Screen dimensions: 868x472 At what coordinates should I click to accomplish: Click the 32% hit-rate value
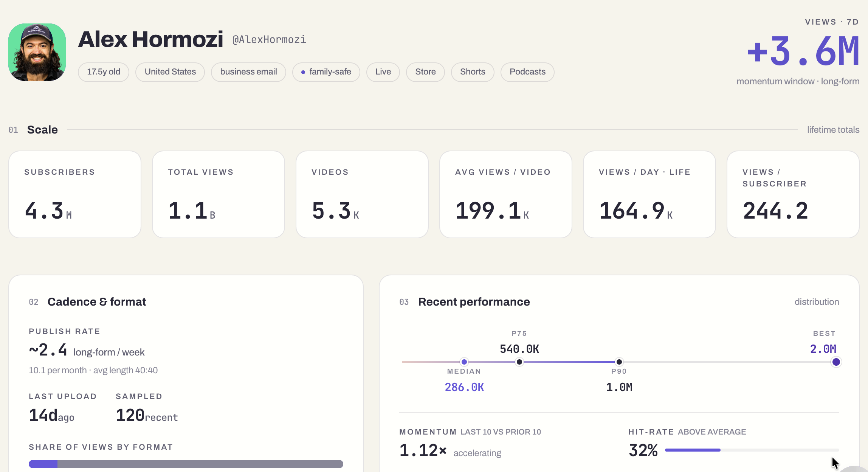click(643, 450)
